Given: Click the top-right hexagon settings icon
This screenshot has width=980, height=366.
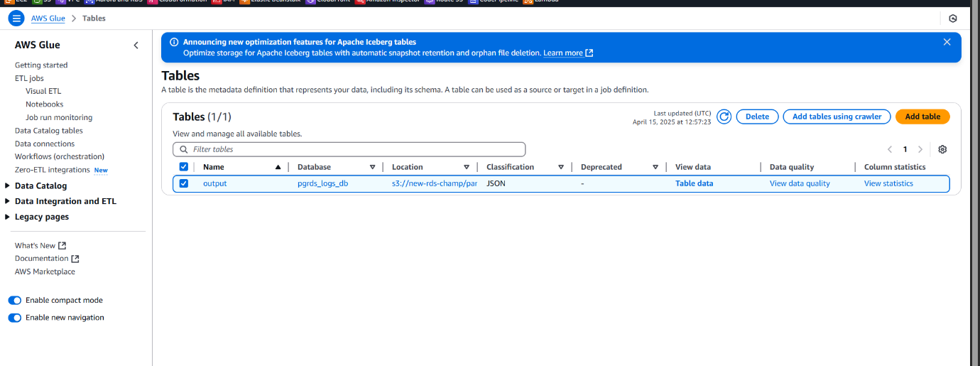Looking at the screenshot, I should tap(953, 18).
